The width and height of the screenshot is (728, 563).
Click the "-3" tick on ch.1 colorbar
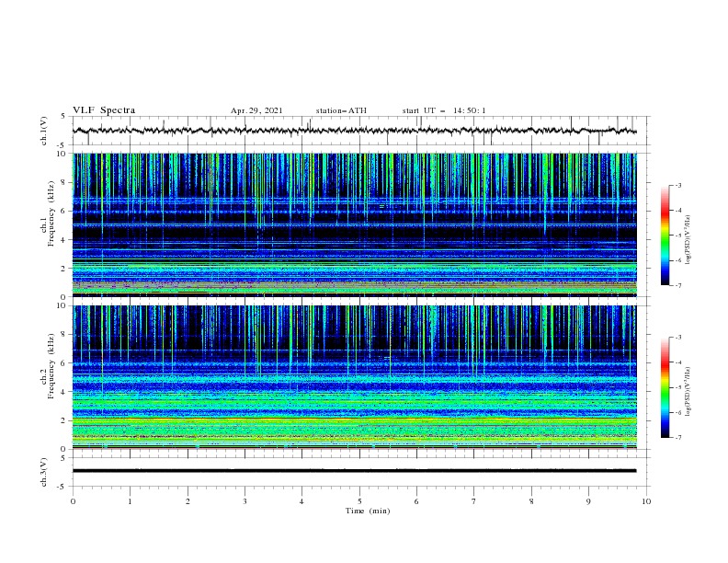point(677,185)
